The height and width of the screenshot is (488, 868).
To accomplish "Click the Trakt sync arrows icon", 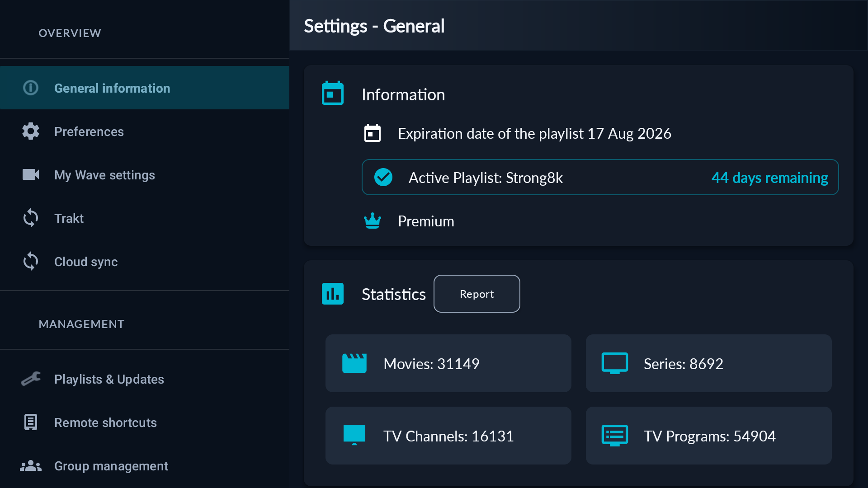I will tap(31, 218).
